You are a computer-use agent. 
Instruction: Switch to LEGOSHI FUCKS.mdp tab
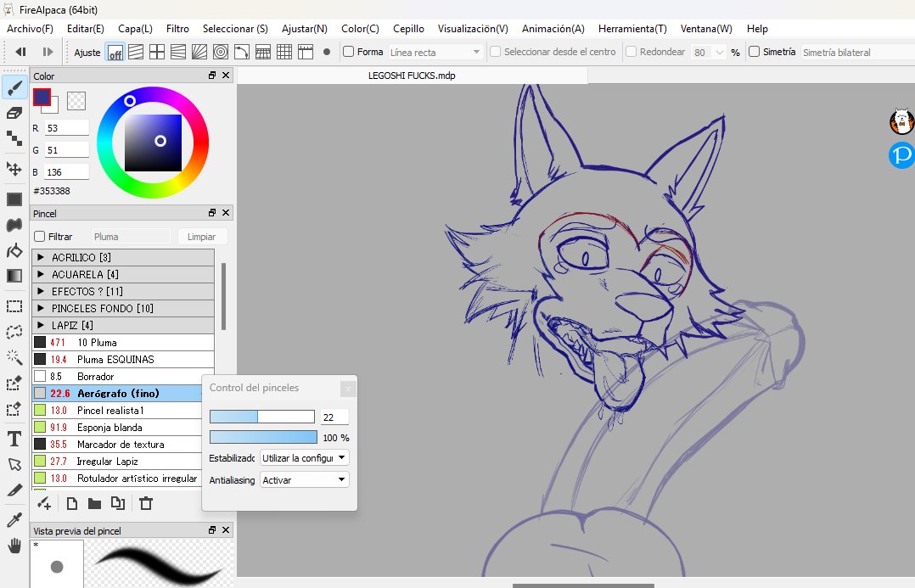[412, 76]
